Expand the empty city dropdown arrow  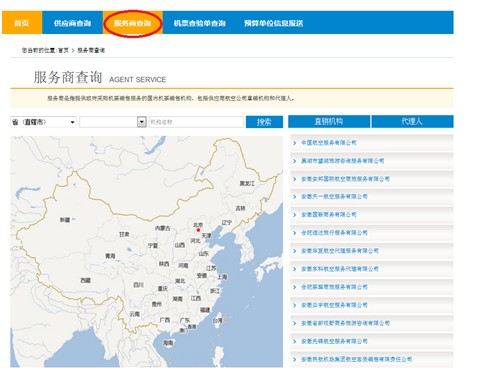142,122
